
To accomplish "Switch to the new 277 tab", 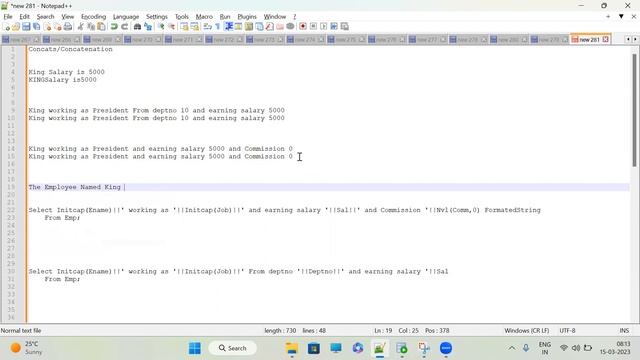I will tap(428, 40).
